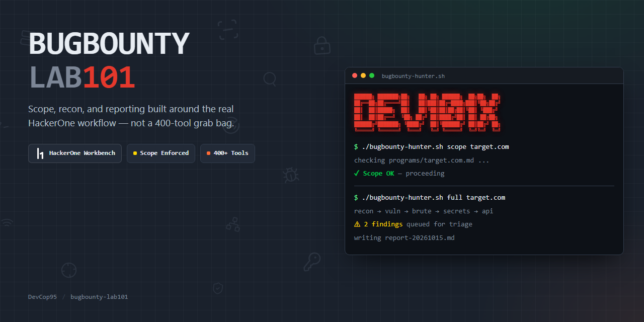The image size is (644, 322).
Task: Click the yellow warning triangle icon
Action: pos(357,224)
